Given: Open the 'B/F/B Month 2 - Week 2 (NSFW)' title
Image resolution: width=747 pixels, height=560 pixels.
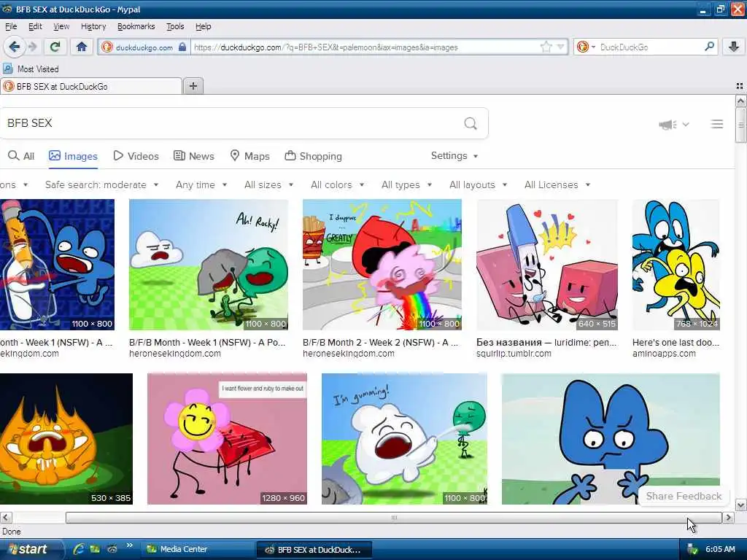Looking at the screenshot, I should click(x=380, y=343).
